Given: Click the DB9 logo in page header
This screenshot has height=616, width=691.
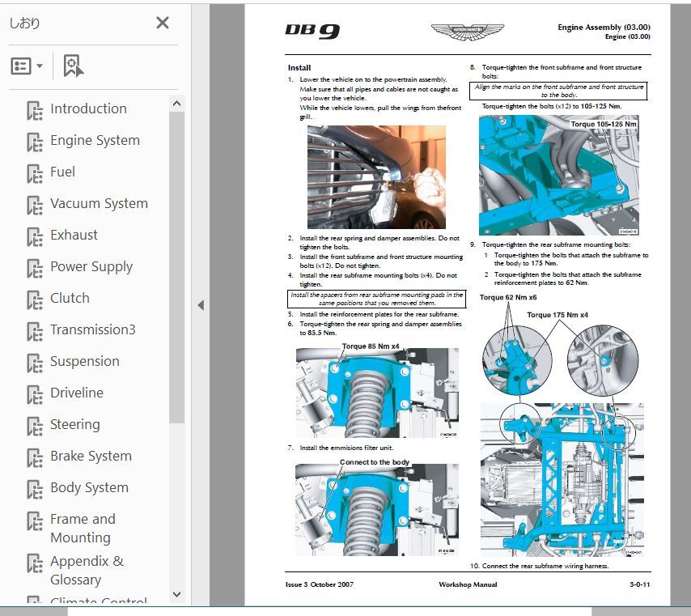Looking at the screenshot, I should click(312, 31).
